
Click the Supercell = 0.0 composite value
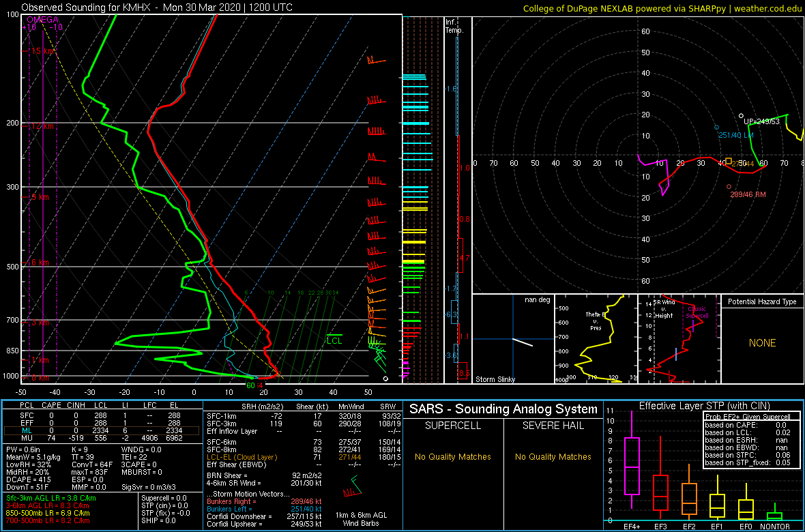point(164,498)
